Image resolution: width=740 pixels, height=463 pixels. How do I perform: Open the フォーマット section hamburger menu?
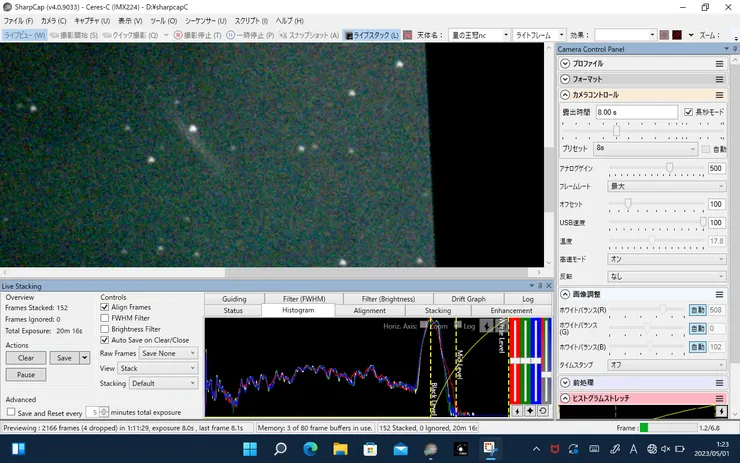[x=719, y=79]
